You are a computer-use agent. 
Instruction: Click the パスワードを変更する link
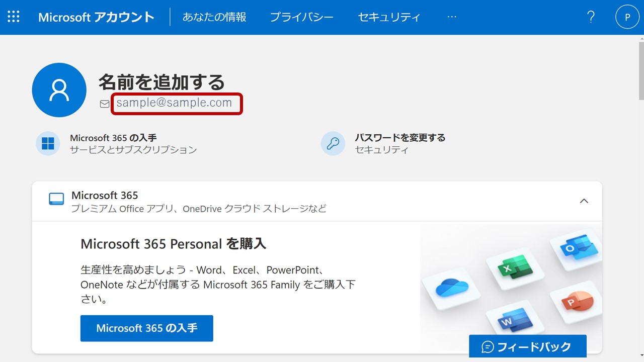(400, 138)
